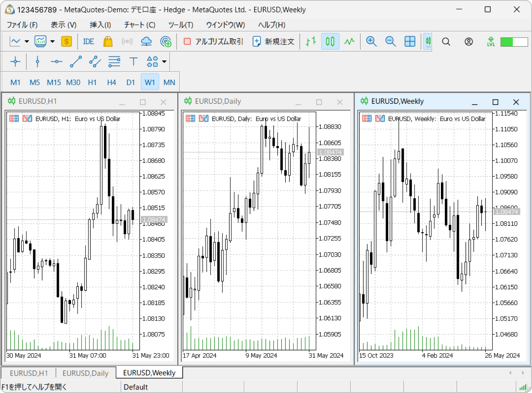The image size is (532, 393).
Task: Click the 1.08474 price label in Daily chart
Action: click(x=330, y=152)
